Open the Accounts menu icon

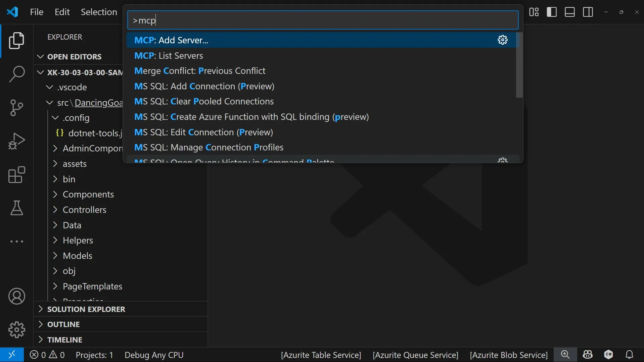tap(16, 296)
